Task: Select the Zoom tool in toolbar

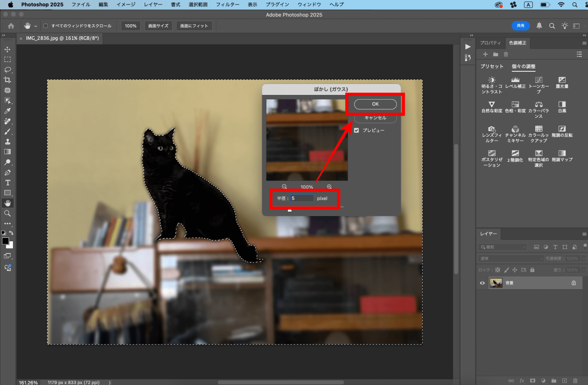Action: coord(8,213)
